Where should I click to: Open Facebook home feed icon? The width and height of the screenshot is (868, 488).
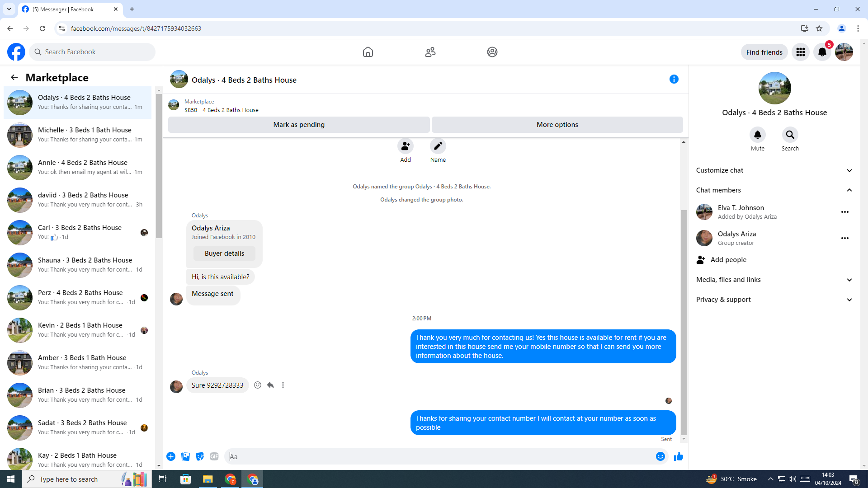(368, 52)
